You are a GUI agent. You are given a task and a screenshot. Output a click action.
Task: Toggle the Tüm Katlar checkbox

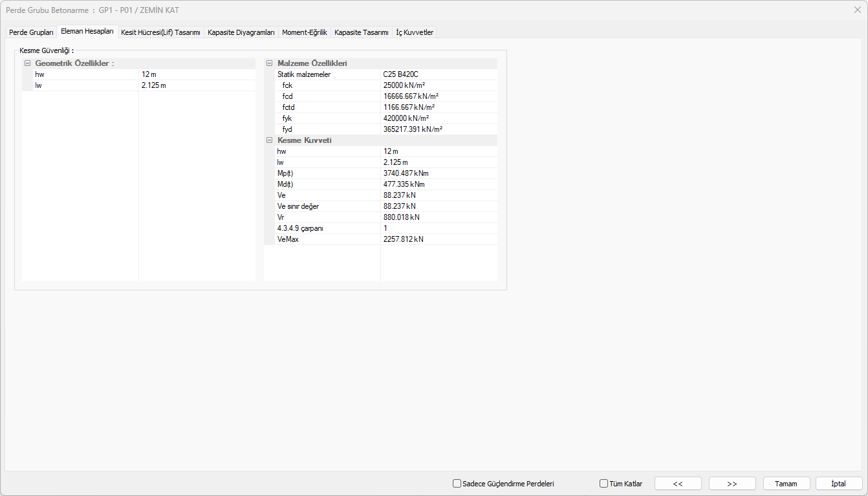click(x=604, y=483)
